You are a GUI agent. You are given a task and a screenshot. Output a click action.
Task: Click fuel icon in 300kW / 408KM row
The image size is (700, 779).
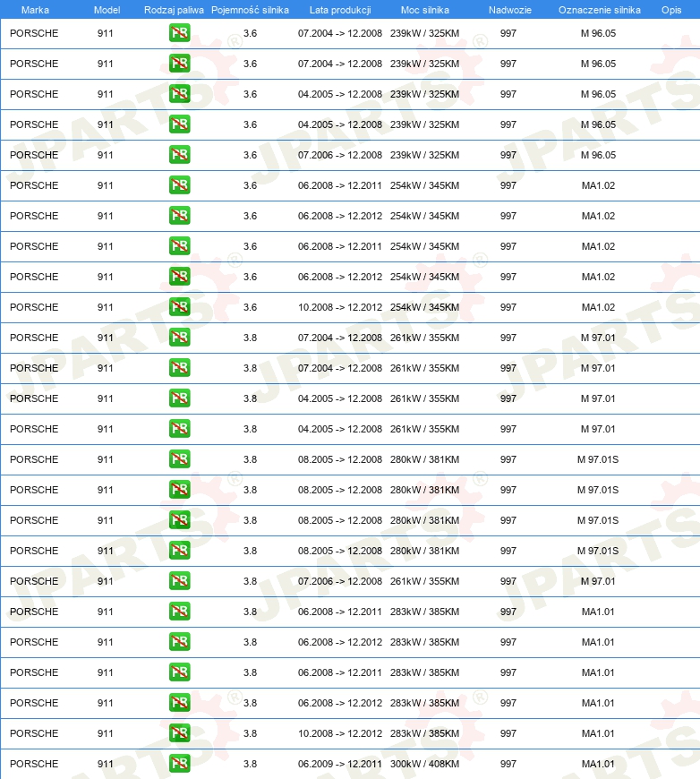point(179,763)
